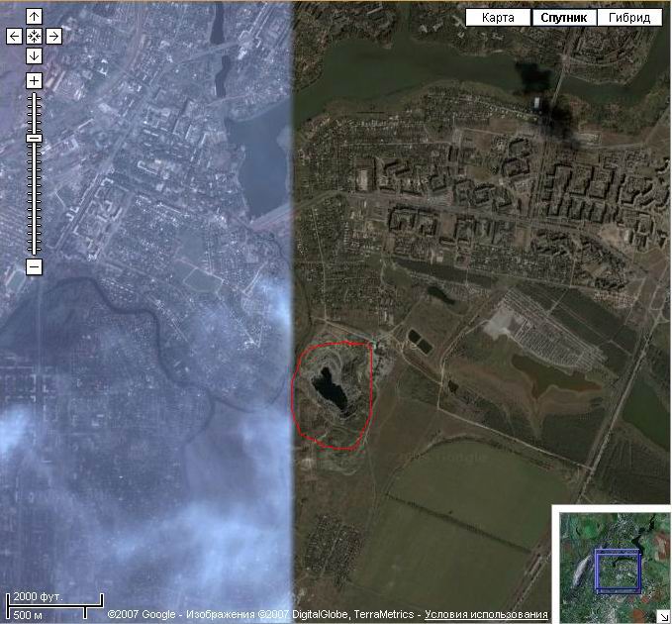Zoom out with the minus button
Screen dimensions: 672x624
34,266
